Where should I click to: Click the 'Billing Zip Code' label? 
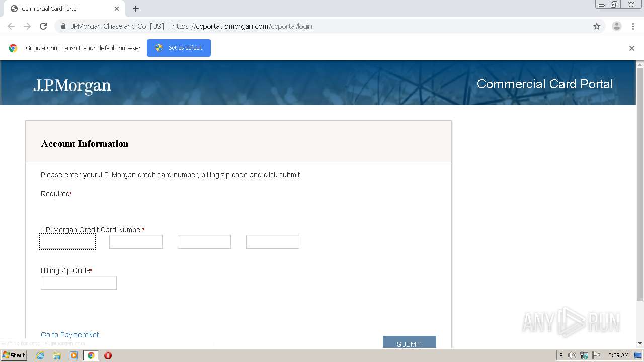[x=65, y=270]
